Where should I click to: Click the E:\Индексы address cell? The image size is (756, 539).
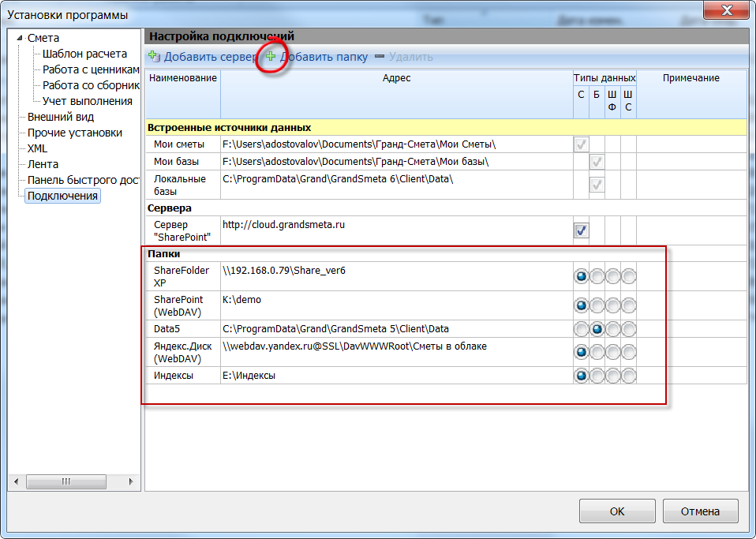click(x=397, y=376)
